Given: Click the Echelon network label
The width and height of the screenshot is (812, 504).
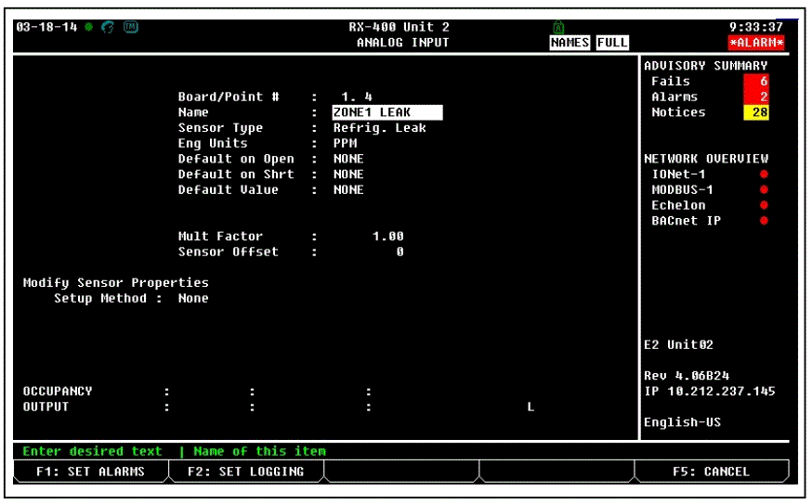Looking at the screenshot, I should (x=678, y=205).
